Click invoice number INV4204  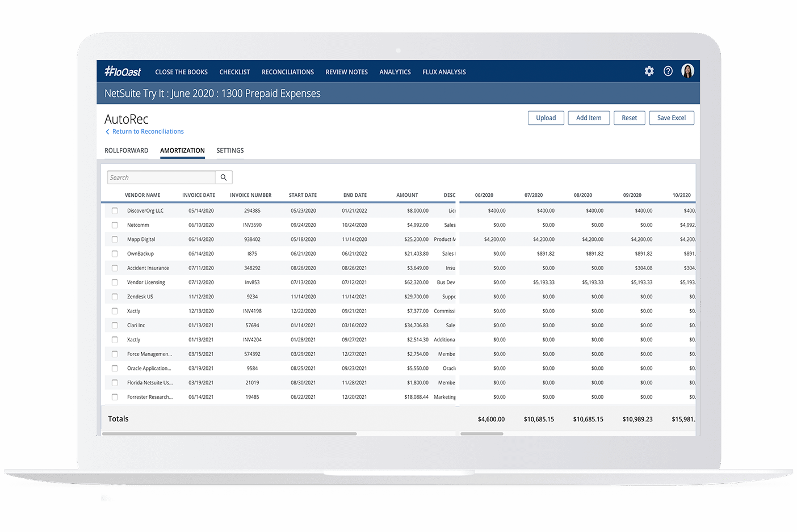tap(252, 340)
